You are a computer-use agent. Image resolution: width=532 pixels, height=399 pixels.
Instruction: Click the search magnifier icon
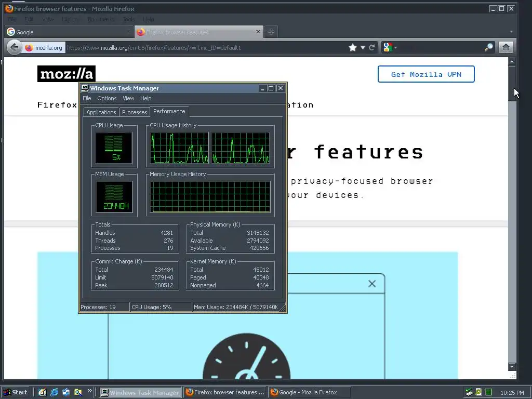(488, 47)
